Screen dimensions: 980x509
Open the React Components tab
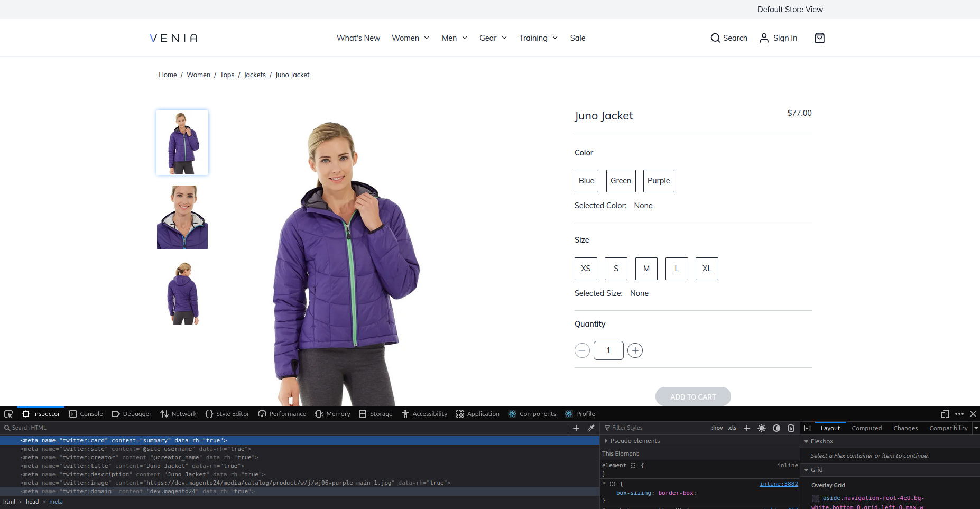(x=532, y=414)
